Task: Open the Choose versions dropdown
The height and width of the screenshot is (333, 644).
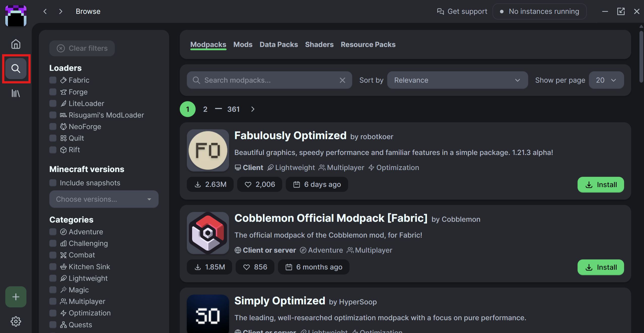Action: pos(104,199)
